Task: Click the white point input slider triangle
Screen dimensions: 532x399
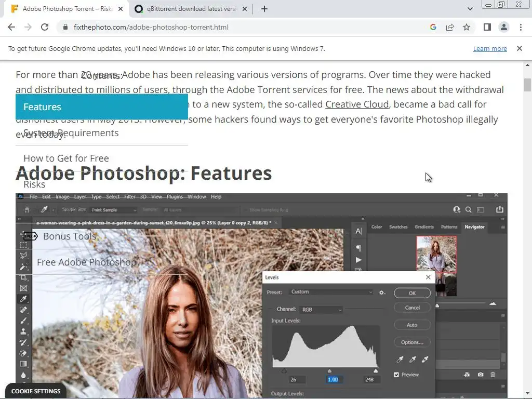Action: click(376, 371)
